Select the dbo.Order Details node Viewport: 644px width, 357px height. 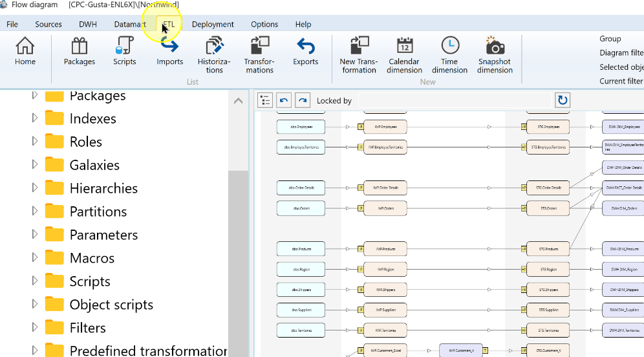point(301,188)
